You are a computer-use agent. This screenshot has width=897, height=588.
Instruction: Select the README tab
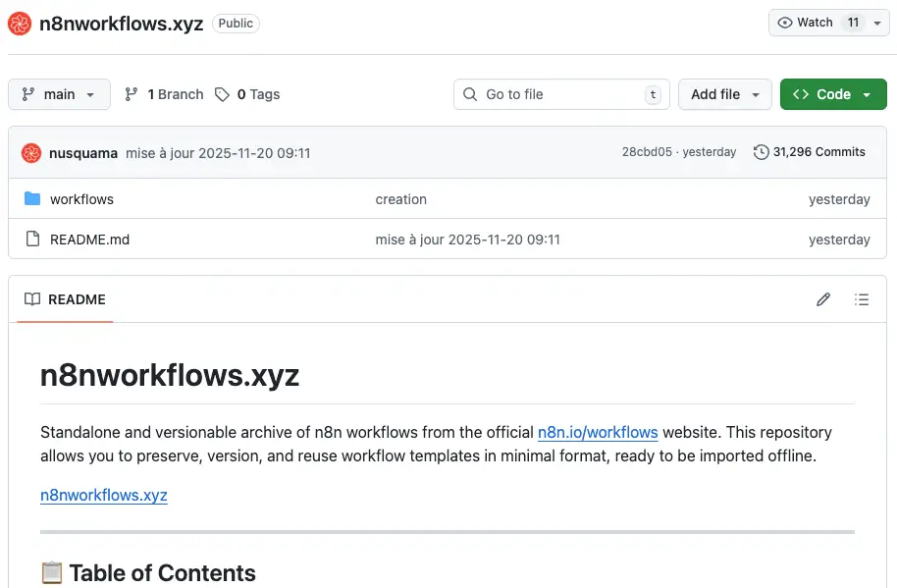pyautogui.click(x=66, y=299)
